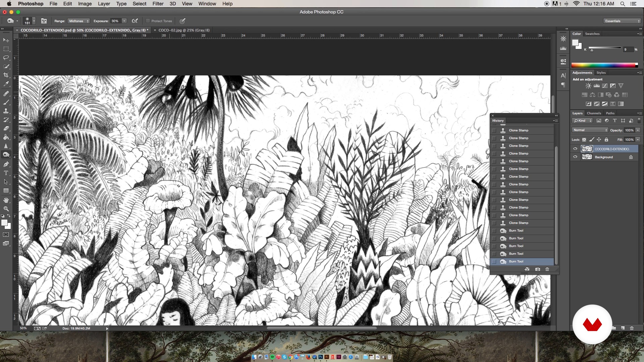Select the Quick Selection tool
This screenshot has height=362, width=644.
click(6, 66)
